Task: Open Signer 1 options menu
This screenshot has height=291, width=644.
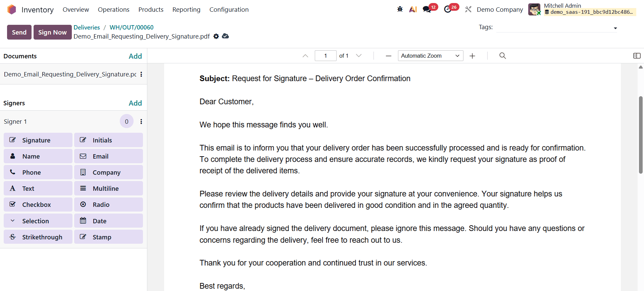Action: (x=141, y=121)
